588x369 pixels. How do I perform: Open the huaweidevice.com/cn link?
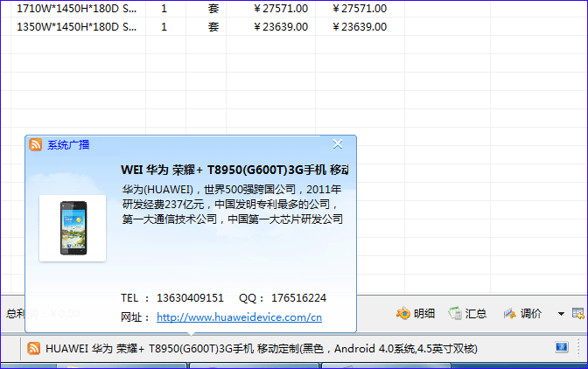point(239,317)
